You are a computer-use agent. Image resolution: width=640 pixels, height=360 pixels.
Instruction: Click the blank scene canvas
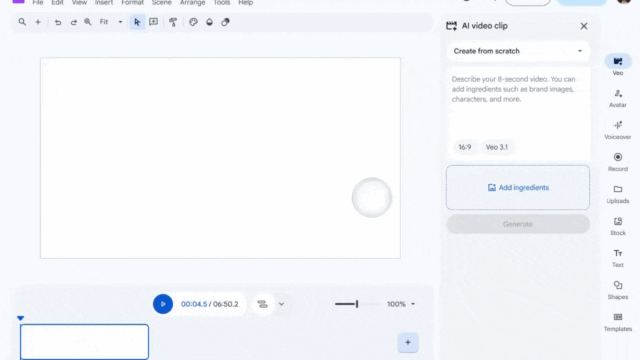220,158
